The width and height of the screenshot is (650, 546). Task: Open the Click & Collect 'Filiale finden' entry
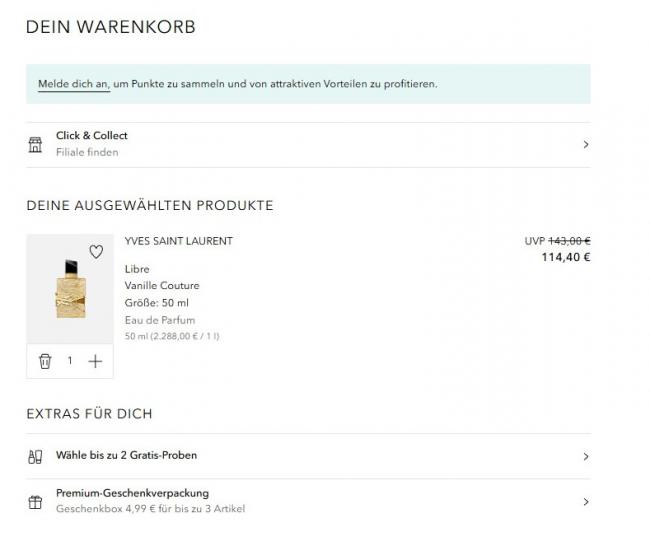[x=87, y=152]
